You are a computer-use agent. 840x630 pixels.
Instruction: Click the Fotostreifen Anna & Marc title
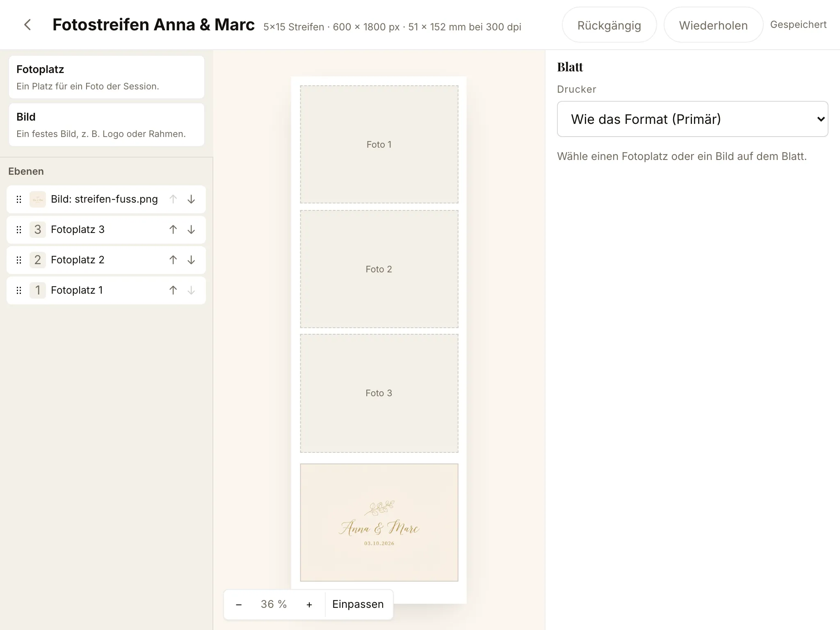point(153,25)
